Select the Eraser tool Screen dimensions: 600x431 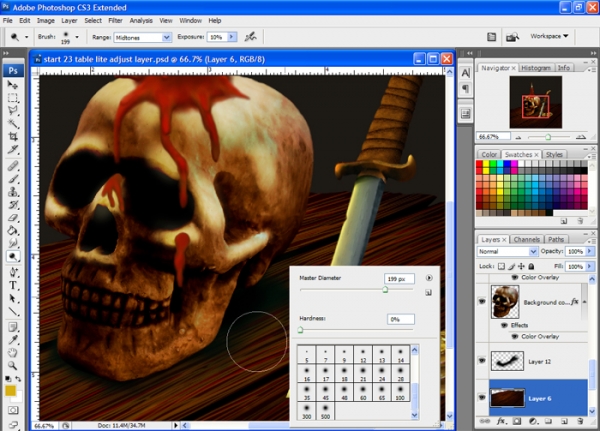pyautogui.click(x=13, y=217)
